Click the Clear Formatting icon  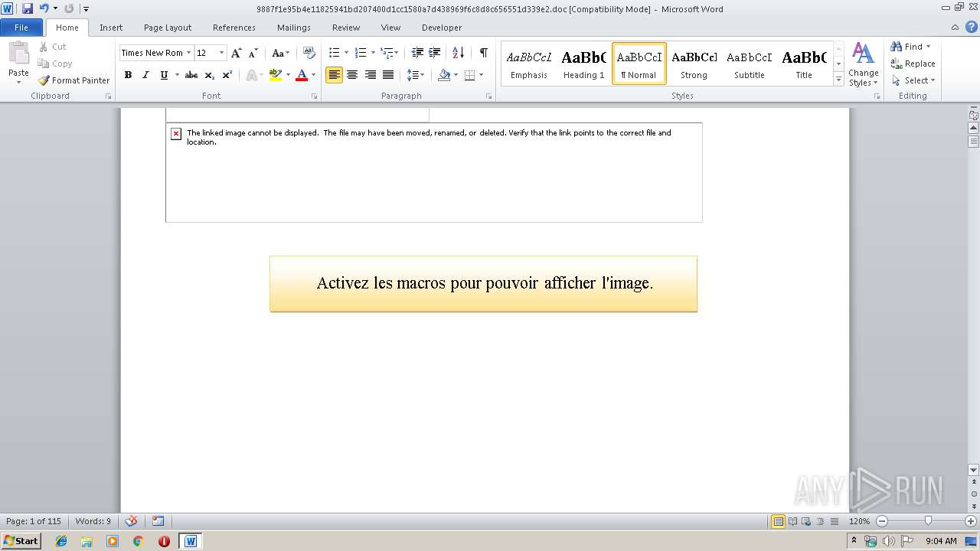coord(309,53)
